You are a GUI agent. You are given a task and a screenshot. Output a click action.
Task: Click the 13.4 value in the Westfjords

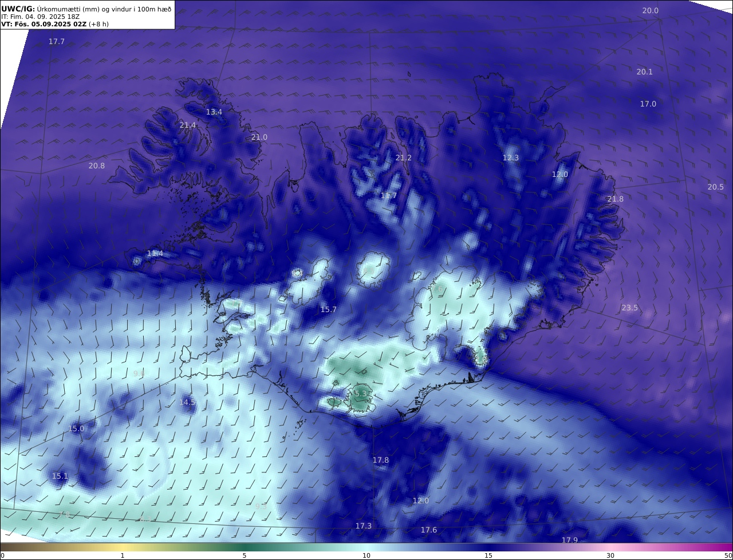pyautogui.click(x=214, y=112)
